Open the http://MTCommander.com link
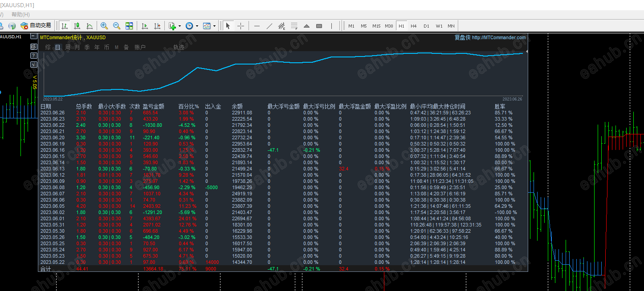The height and width of the screenshot is (291, 644). tap(499, 37)
